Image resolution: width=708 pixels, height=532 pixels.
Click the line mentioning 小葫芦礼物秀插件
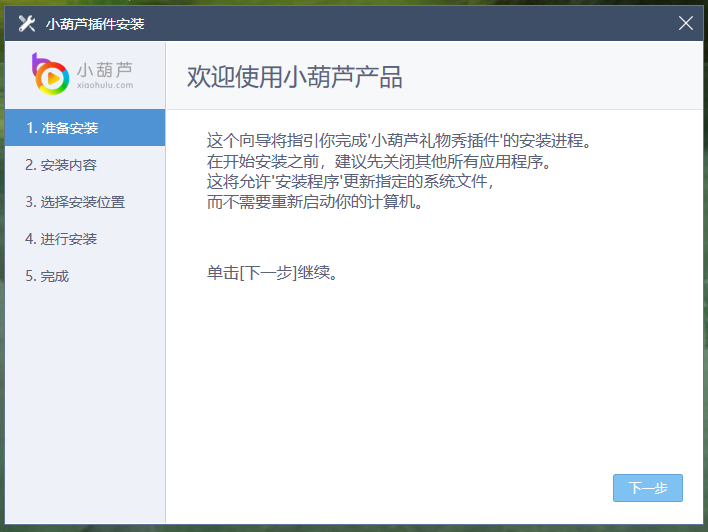[399, 141]
